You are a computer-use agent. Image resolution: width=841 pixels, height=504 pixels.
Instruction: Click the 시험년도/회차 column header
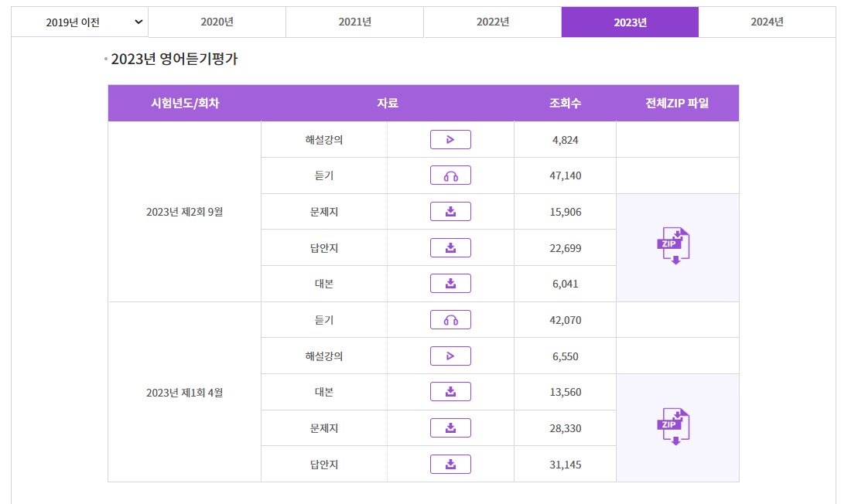(185, 104)
